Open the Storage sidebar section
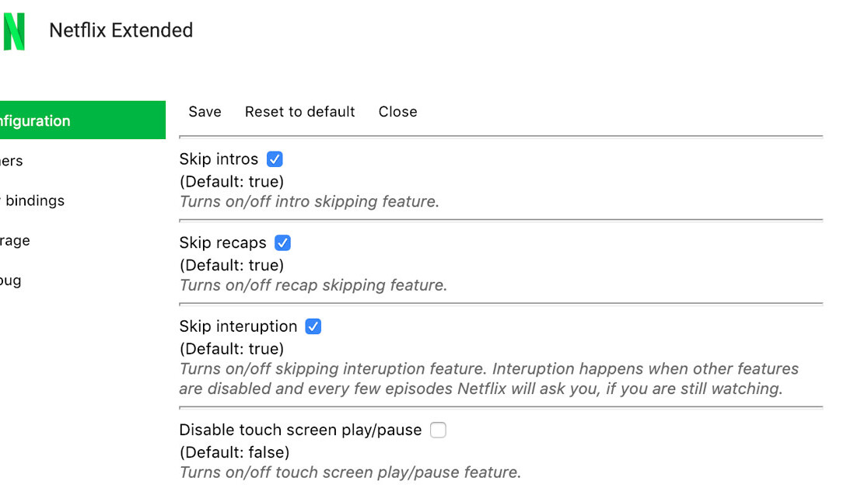Image resolution: width=868 pixels, height=488 pixels. (x=16, y=241)
